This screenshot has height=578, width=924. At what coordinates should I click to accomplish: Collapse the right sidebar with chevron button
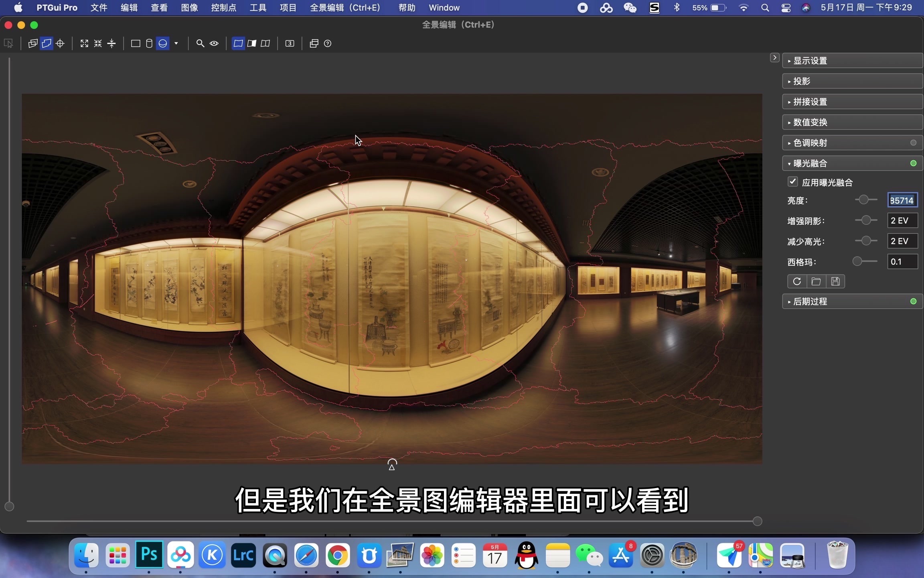tap(775, 58)
